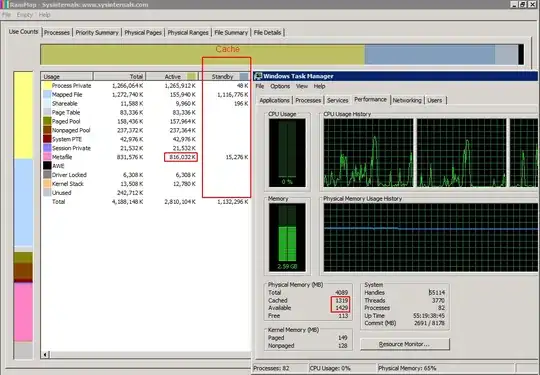Click the left arrow of horizontal scrollbar
Image resolution: width=540 pixels, height=375 pixels.
[x=45, y=354]
